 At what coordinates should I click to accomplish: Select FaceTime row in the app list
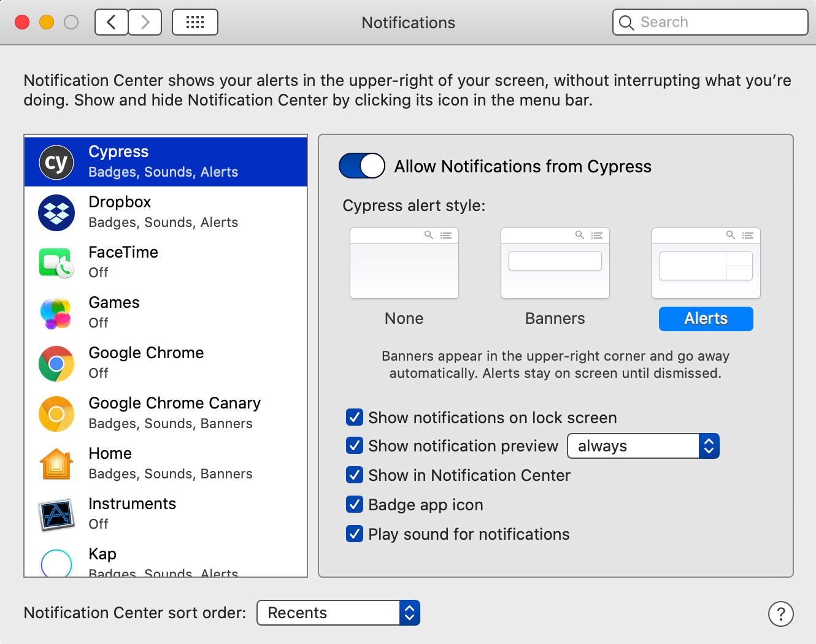(x=166, y=263)
